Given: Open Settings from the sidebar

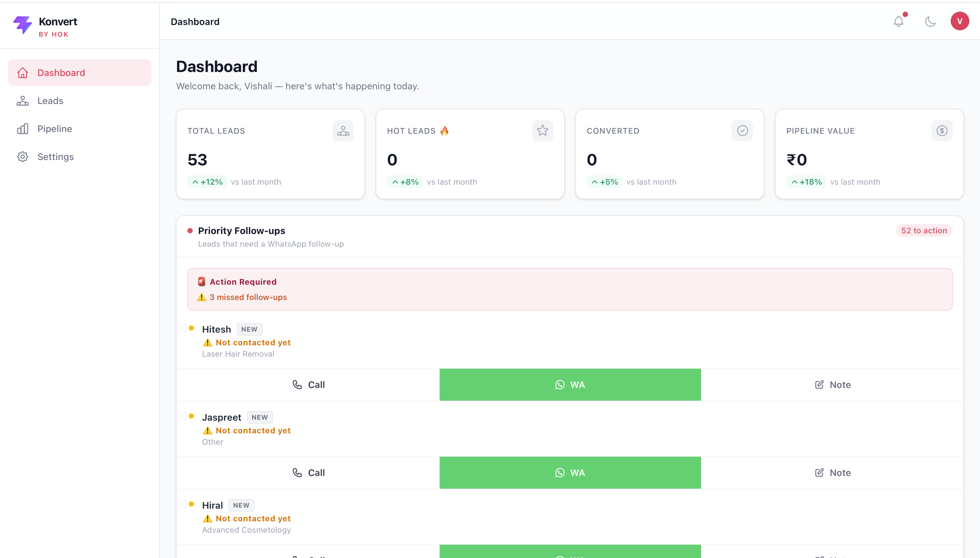Looking at the screenshot, I should [x=79, y=157].
